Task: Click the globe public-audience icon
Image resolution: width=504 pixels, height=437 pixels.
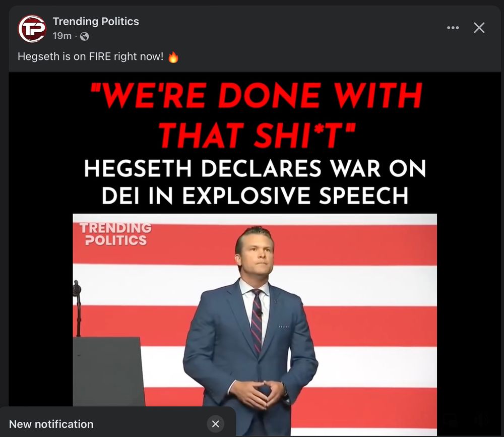Action: pos(84,36)
